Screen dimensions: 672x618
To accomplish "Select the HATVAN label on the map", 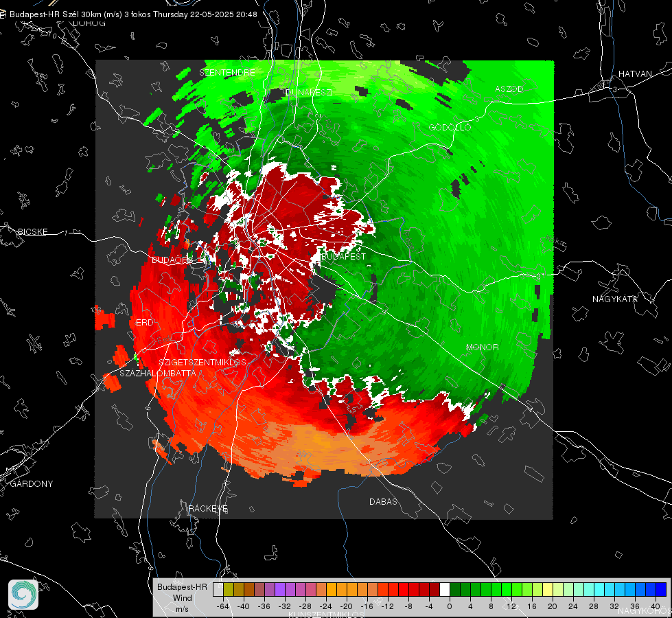I will click(x=635, y=73).
